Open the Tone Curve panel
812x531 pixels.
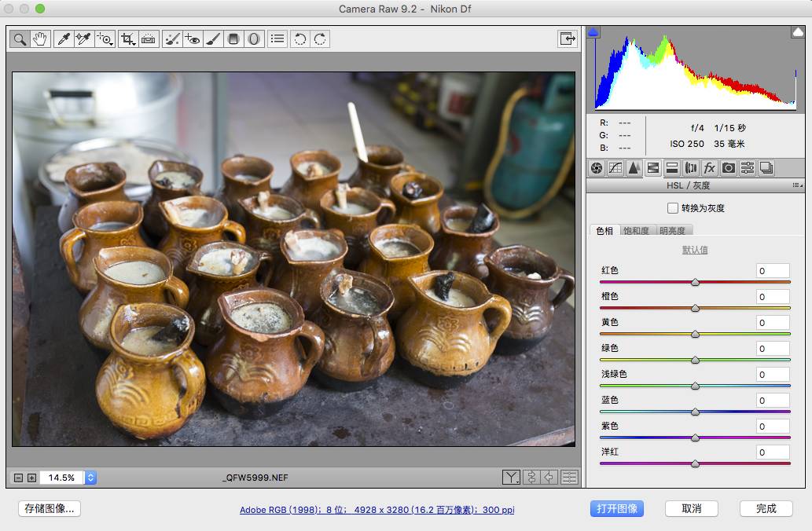coord(615,167)
